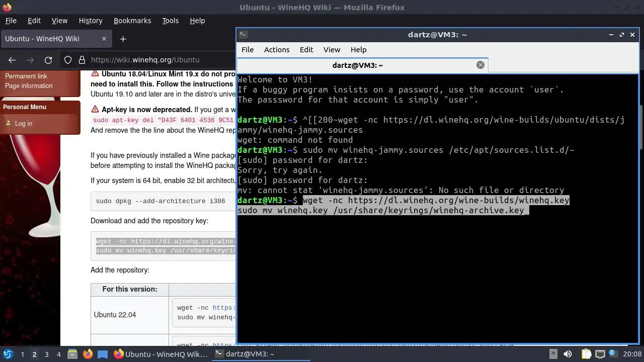The width and height of the screenshot is (644, 362).
Task: Click the removable media eject tray icon
Action: [552, 354]
